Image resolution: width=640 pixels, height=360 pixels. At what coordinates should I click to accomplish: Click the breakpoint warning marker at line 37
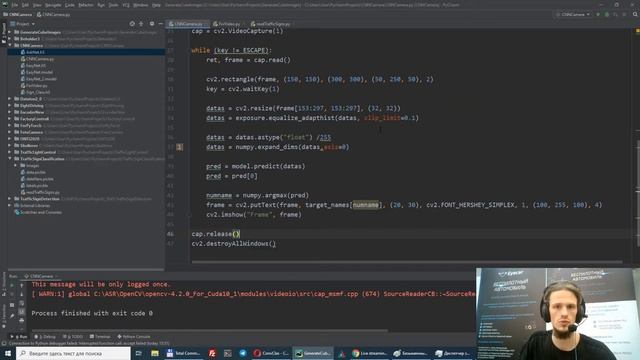coord(180,147)
